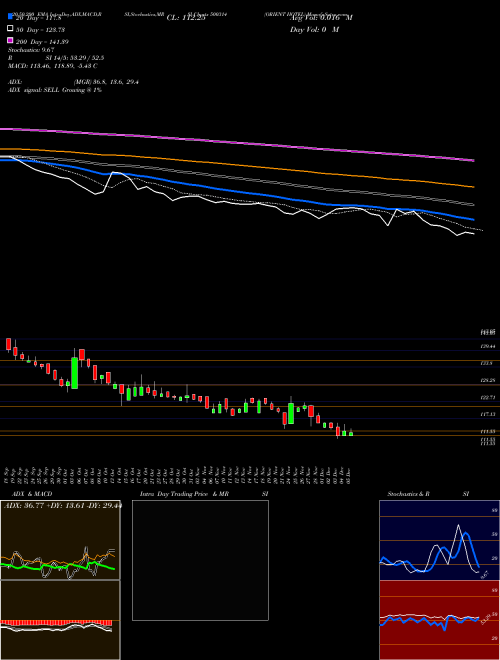Click the red RSI chart panel

point(438,620)
